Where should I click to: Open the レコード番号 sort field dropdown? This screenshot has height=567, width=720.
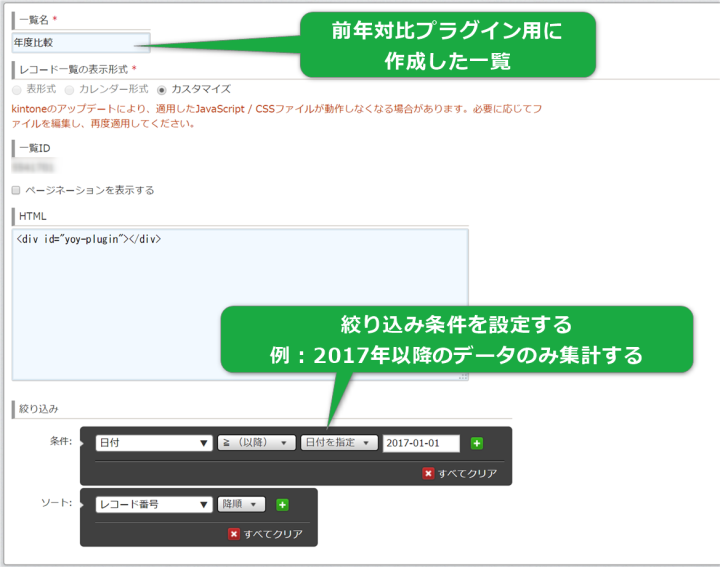coord(153,505)
